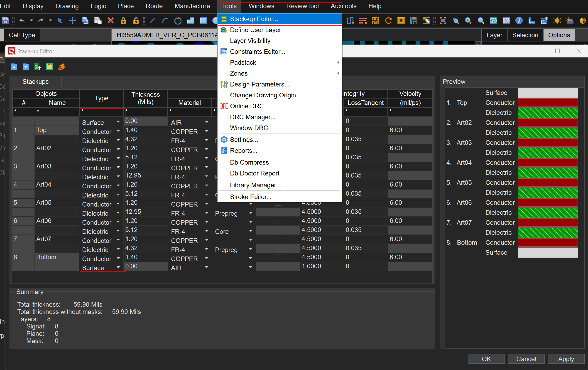Click the blue info icon
The width and height of the screenshot is (588, 370).
[x=519, y=20]
